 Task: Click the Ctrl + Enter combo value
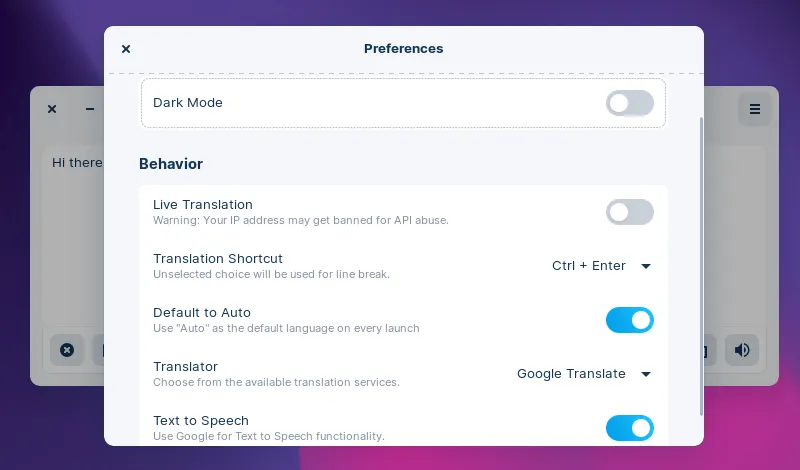click(588, 266)
